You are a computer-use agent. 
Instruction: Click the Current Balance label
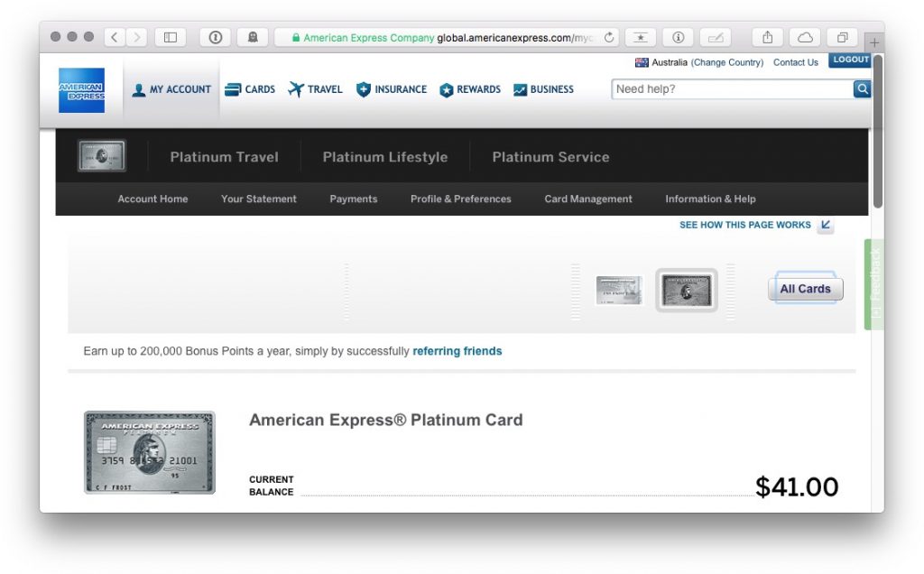point(271,486)
